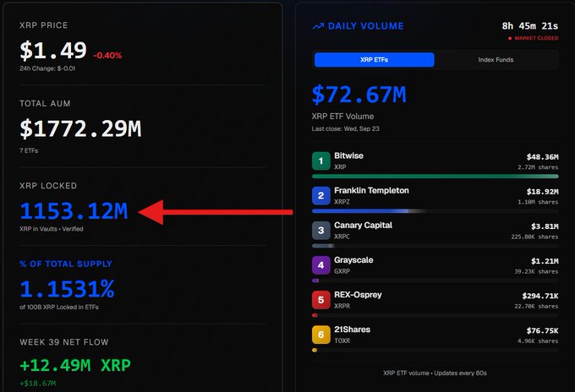
Task: Click the green rank 1 badge for Bitwise
Action: point(320,161)
